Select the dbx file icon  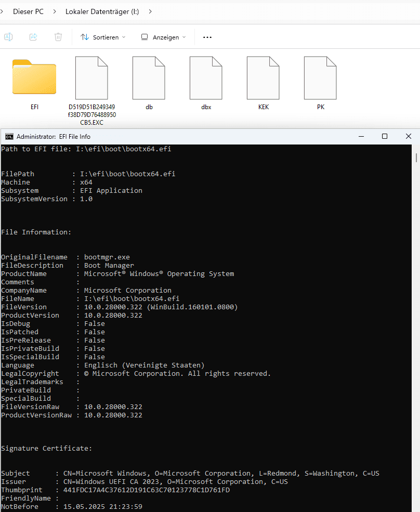click(206, 78)
